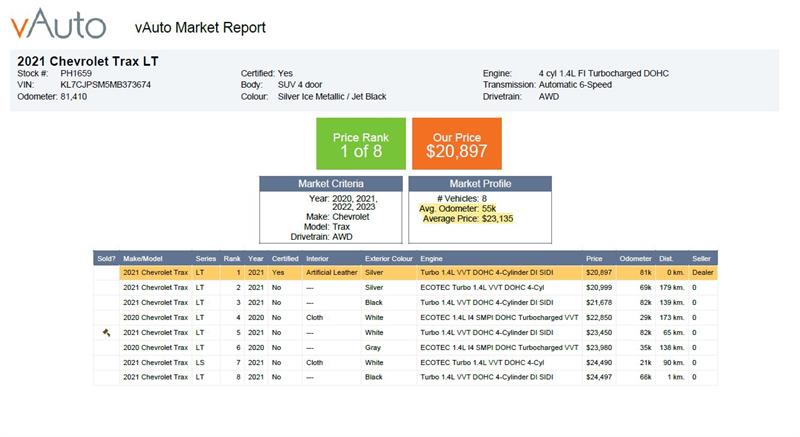Click 2020 Chevrolet Trax in rank 6 row
This screenshot has width=800, height=437.
click(156, 347)
